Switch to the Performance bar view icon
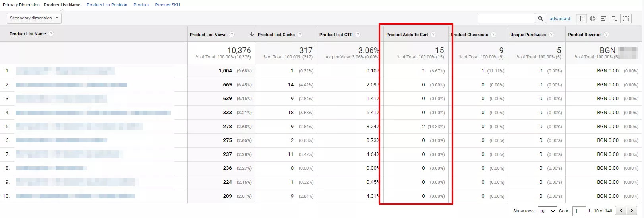Screen dimensions: 644x218 [x=603, y=18]
